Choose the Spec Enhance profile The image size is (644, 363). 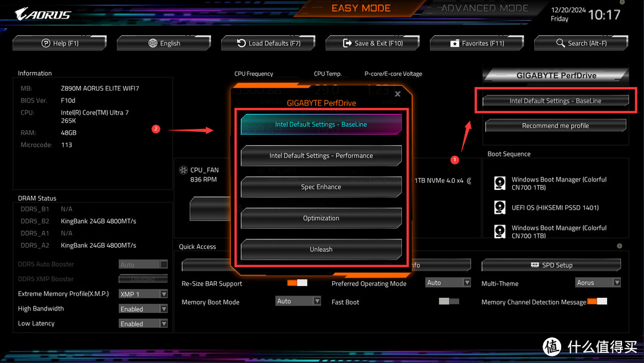(321, 187)
